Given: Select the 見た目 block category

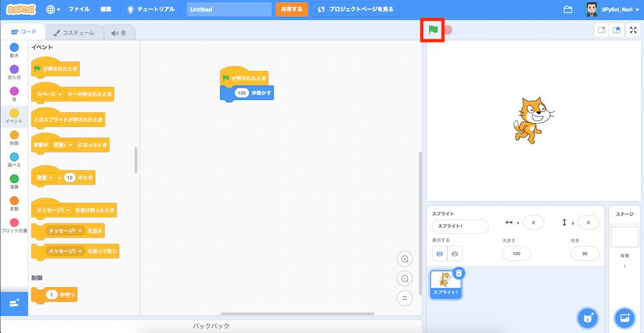Looking at the screenshot, I should click(x=14, y=73).
